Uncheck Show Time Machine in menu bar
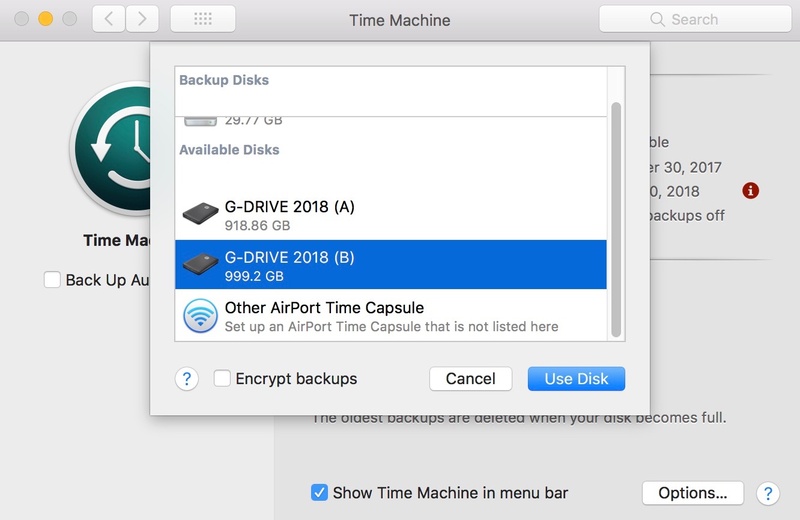 coord(319,492)
